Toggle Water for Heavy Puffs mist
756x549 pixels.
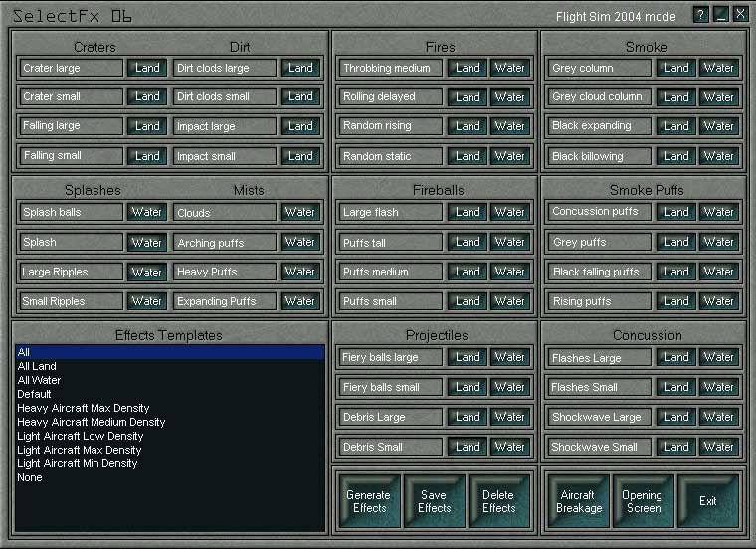pyautogui.click(x=300, y=272)
